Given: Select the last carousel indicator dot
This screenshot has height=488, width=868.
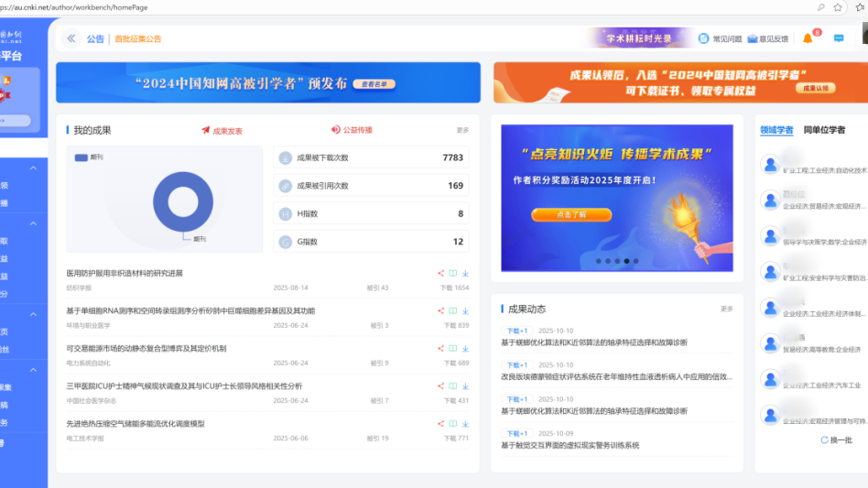Looking at the screenshot, I should (x=636, y=261).
